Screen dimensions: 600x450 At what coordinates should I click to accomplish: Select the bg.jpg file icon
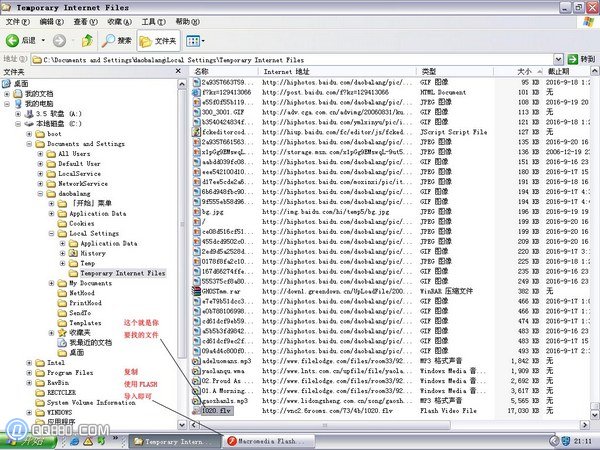pos(196,212)
